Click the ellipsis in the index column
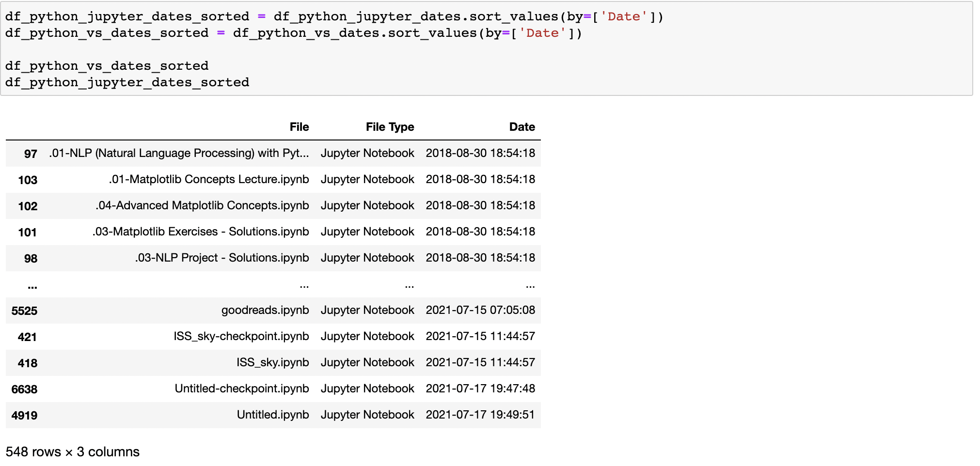This screenshot has height=466, width=980. [32, 286]
